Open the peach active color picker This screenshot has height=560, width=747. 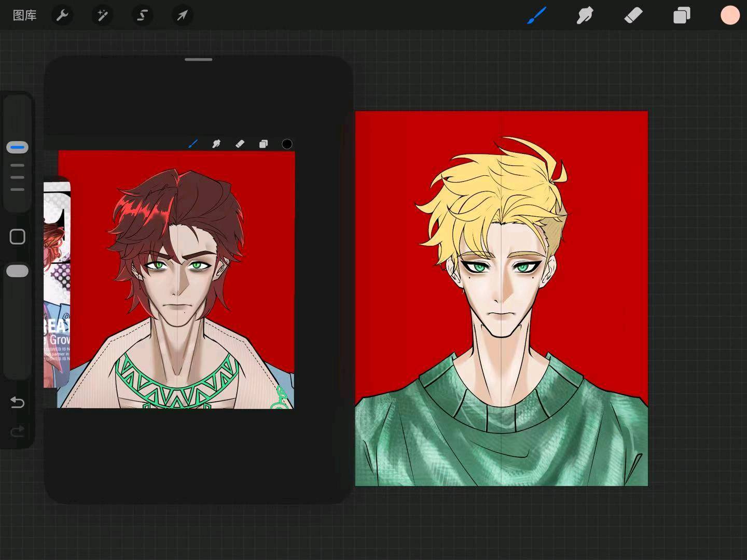pos(730,16)
